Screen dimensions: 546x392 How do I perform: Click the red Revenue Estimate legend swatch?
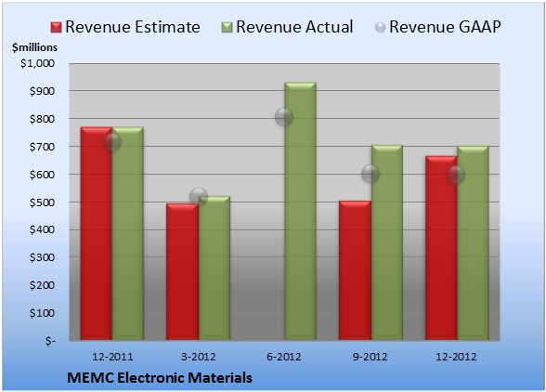(x=56, y=28)
